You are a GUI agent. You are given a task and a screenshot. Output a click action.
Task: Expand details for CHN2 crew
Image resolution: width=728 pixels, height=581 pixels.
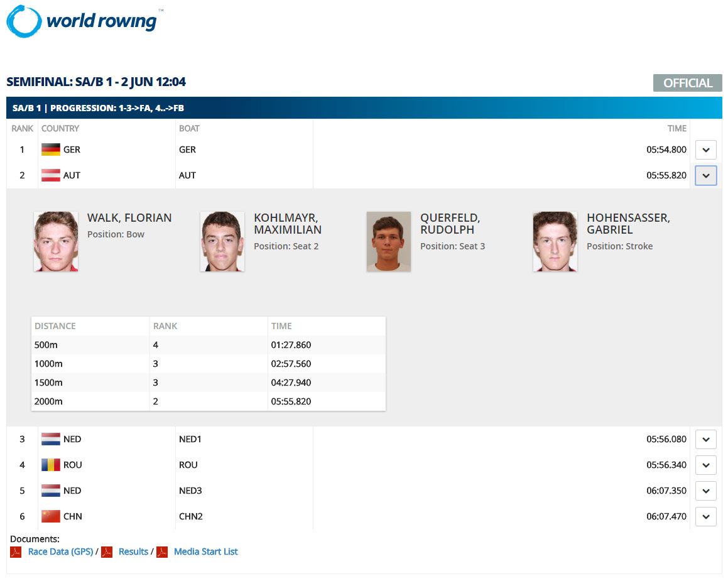[x=705, y=516]
